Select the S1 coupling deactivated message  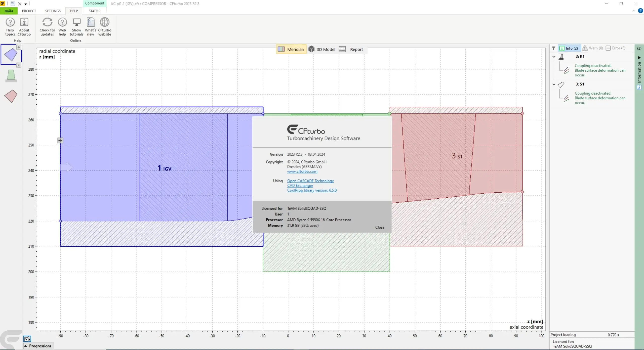pyautogui.click(x=600, y=98)
